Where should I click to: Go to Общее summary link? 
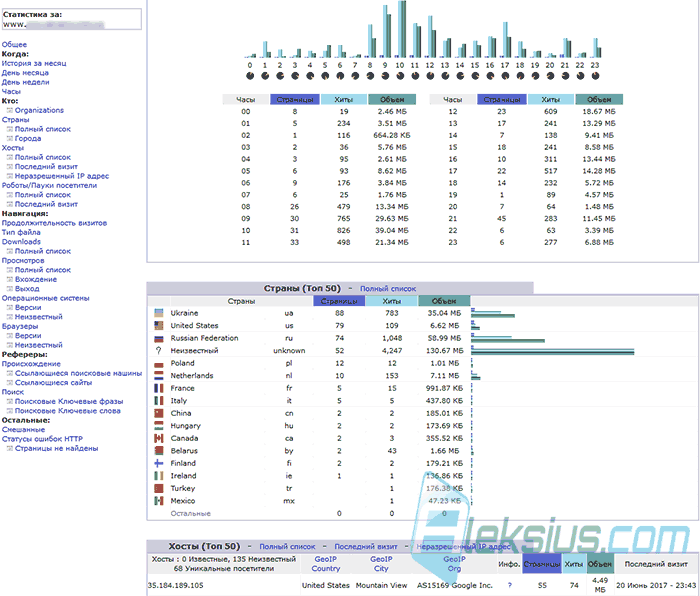(14, 45)
